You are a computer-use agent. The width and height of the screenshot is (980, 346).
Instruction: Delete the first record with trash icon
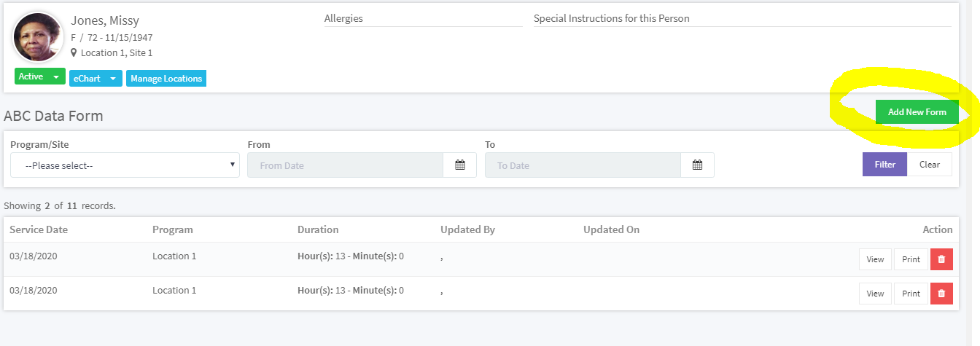(941, 259)
